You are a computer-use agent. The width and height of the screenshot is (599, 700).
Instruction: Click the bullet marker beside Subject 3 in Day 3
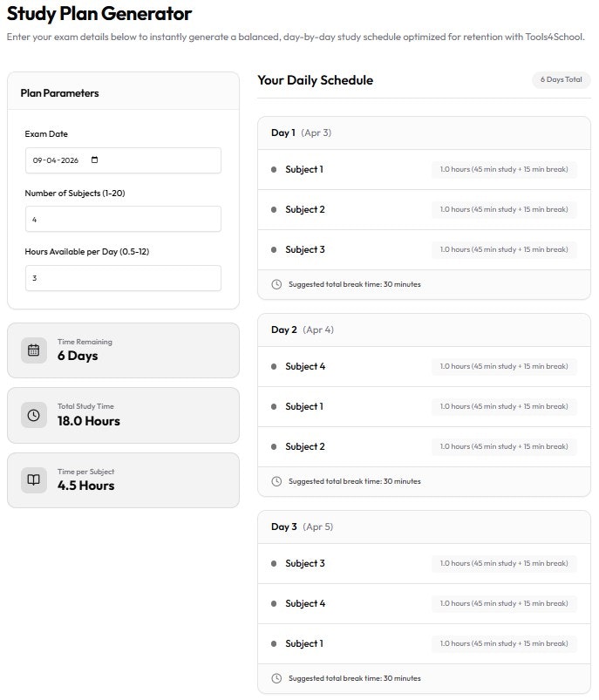(275, 563)
